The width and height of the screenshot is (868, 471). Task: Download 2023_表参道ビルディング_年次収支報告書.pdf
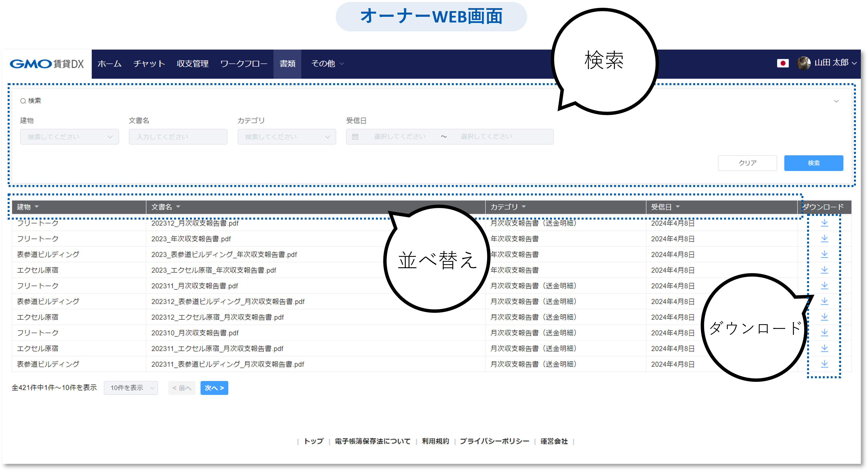[824, 254]
